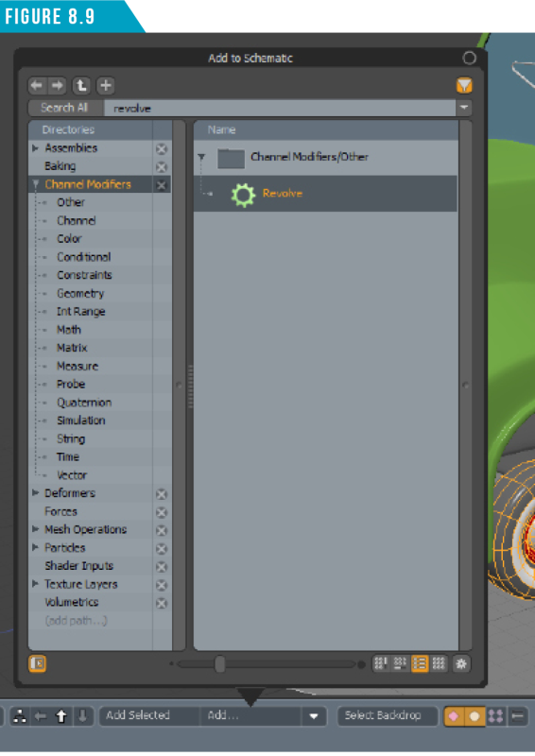
Task: Collapse the Channel Modifiers directory
Action: click(35, 184)
